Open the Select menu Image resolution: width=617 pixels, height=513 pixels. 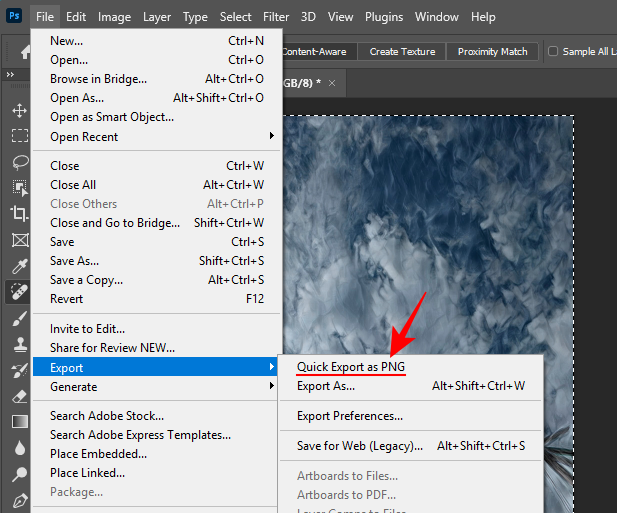235,17
